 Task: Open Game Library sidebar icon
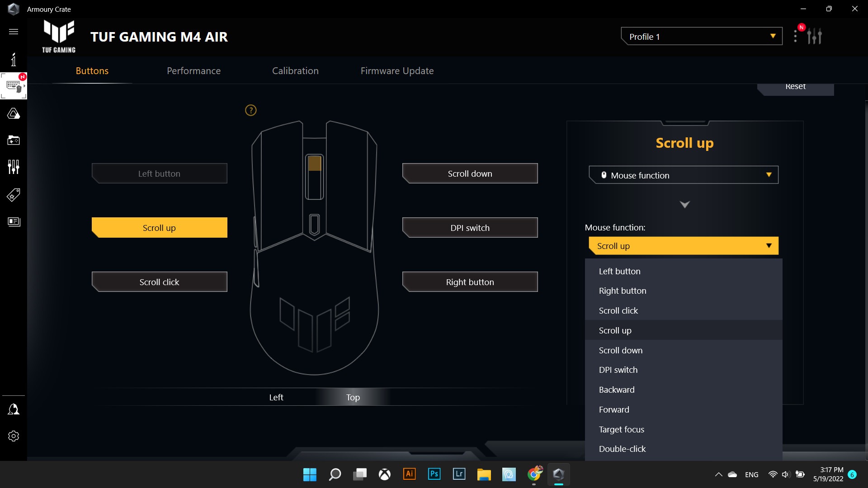14,141
